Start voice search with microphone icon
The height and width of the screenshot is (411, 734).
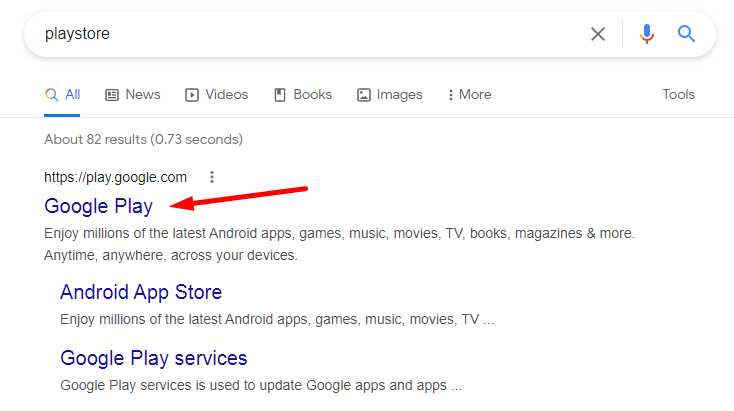pyautogui.click(x=647, y=34)
